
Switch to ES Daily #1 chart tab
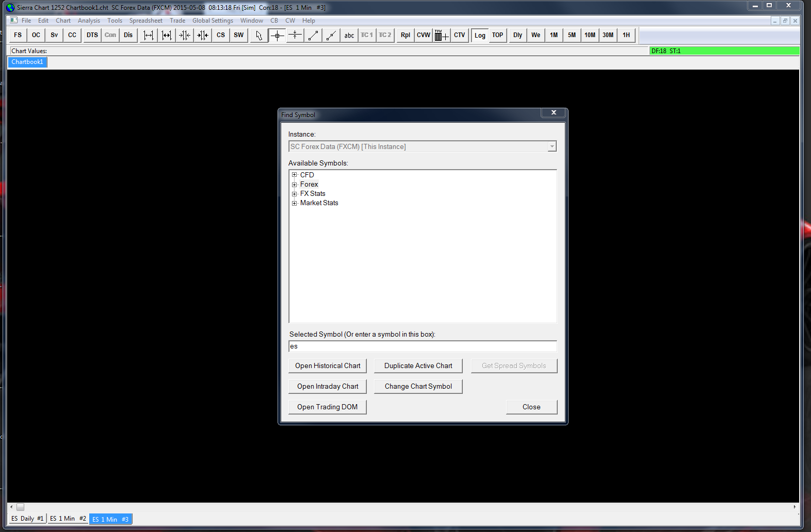click(x=27, y=519)
